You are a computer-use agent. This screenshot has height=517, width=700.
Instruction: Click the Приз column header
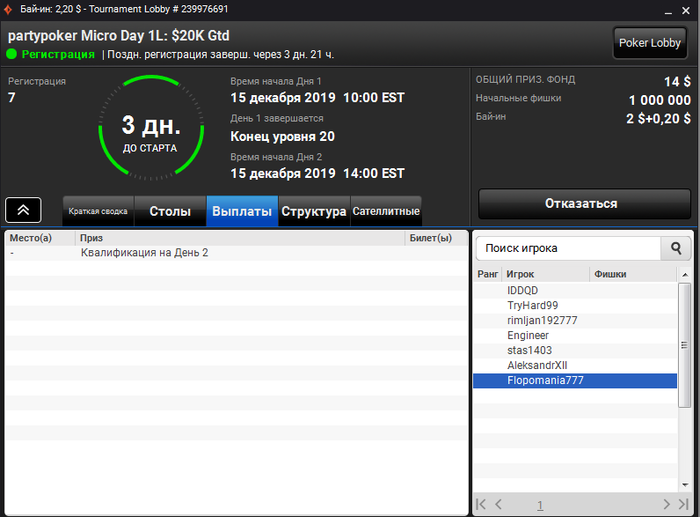pos(240,238)
